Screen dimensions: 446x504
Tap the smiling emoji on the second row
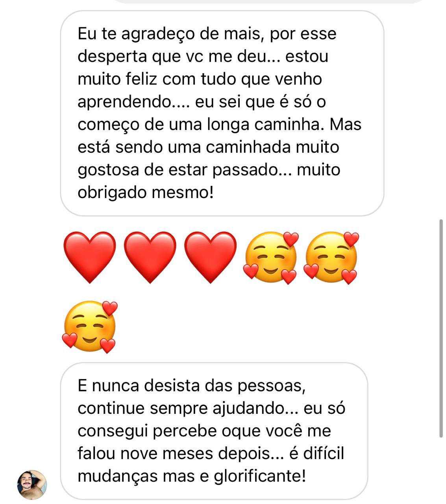(x=90, y=327)
